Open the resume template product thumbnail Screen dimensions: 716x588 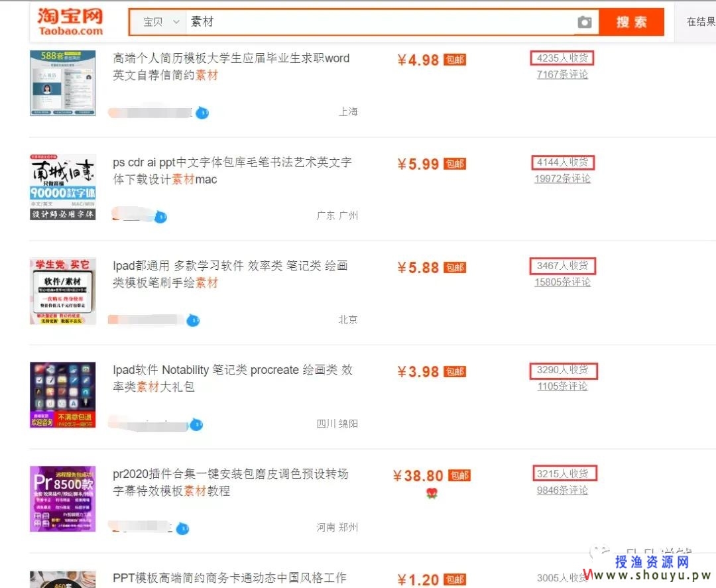click(62, 83)
